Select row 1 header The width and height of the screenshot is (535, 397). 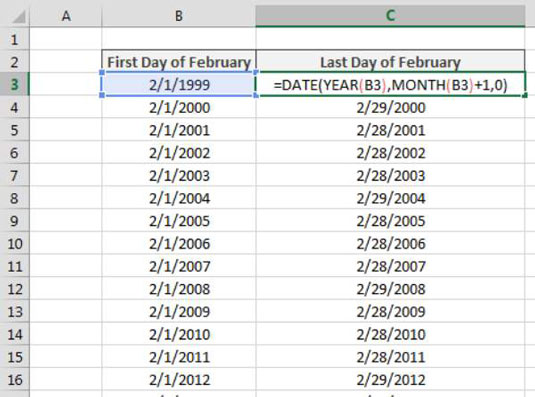click(x=14, y=40)
